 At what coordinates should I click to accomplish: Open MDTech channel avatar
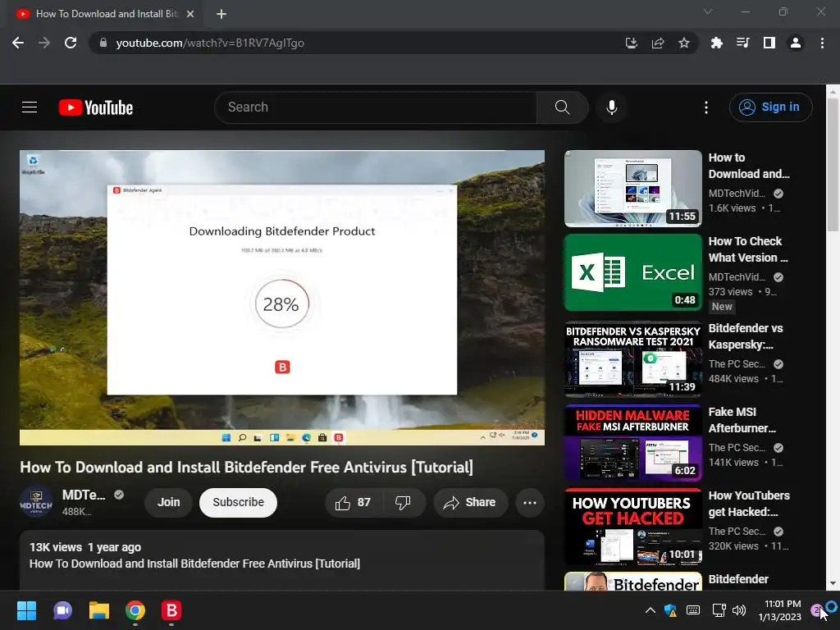coord(36,503)
